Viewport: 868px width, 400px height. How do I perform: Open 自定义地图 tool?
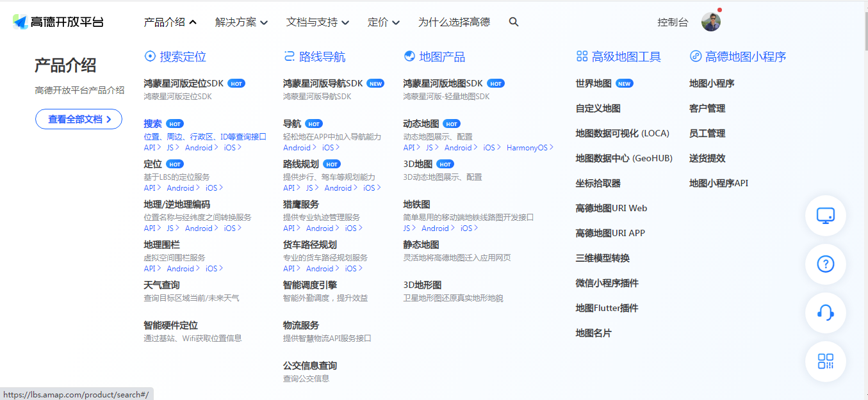tap(598, 108)
